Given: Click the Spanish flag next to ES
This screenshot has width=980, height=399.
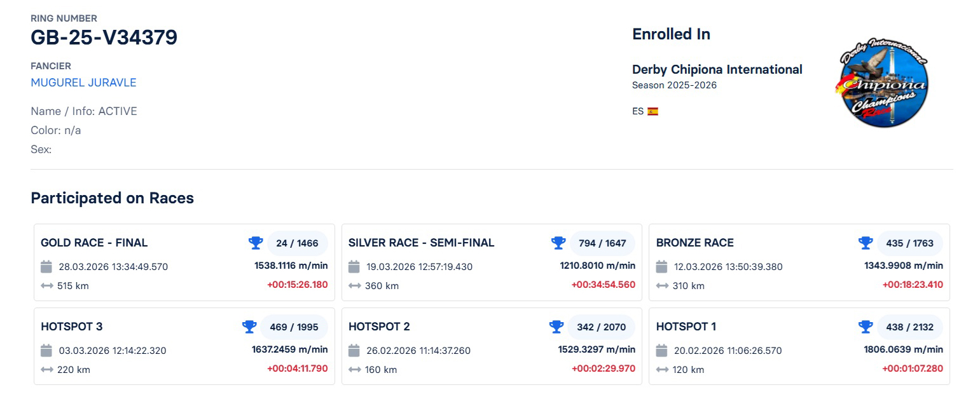Looking at the screenshot, I should tap(653, 111).
